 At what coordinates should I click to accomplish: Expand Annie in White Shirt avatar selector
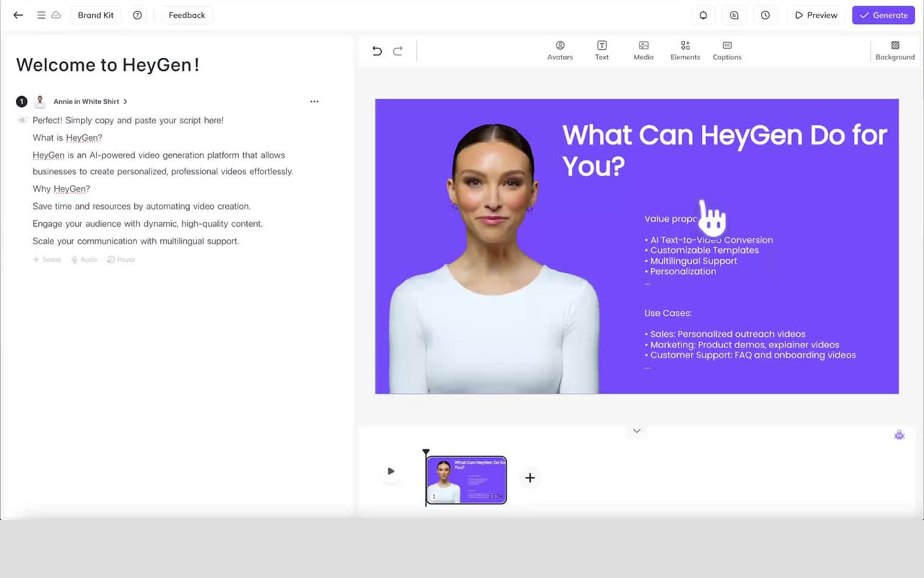click(90, 102)
